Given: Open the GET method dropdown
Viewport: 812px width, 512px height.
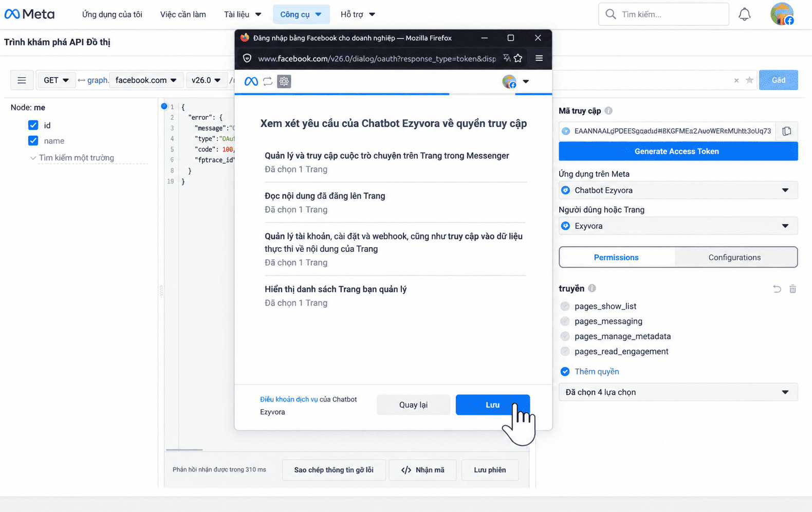Looking at the screenshot, I should (x=56, y=80).
